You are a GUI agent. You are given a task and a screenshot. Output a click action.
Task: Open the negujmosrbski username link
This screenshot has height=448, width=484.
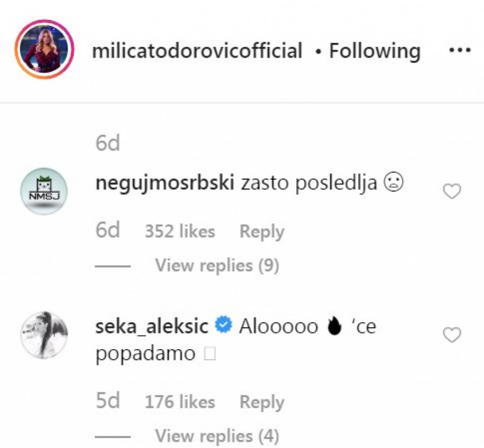pyautogui.click(x=165, y=183)
